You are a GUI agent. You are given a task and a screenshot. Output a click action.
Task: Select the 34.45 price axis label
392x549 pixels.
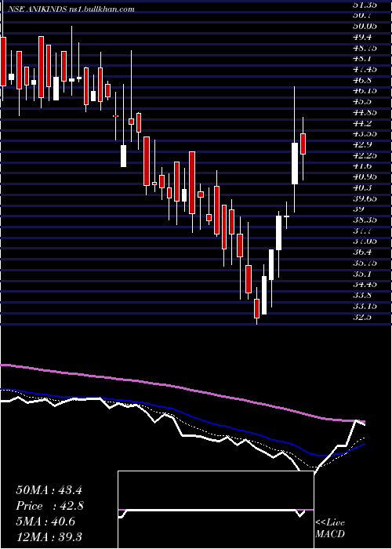[365, 285]
